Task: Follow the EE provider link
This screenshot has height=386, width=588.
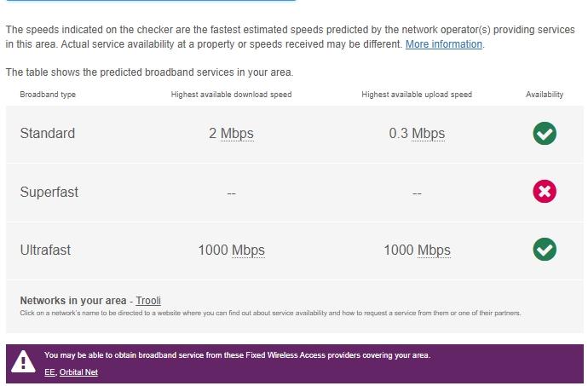Action: tap(49, 372)
